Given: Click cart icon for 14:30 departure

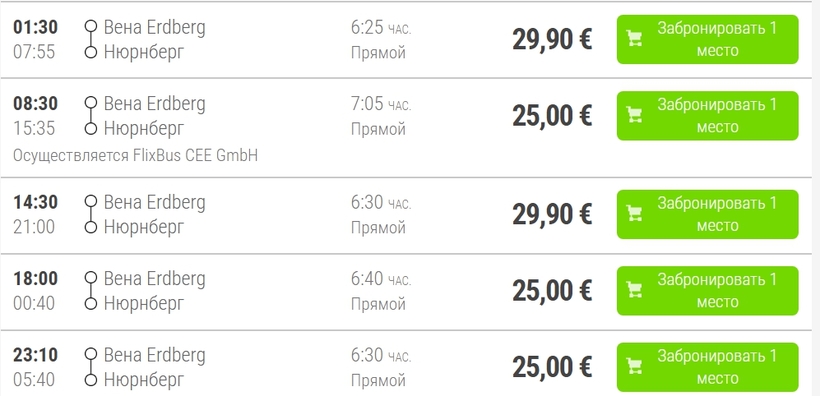Looking at the screenshot, I should [634, 213].
